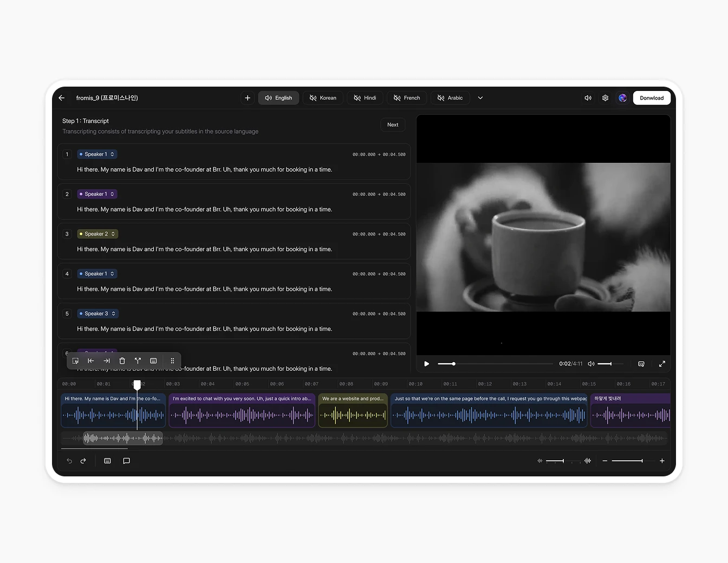Click the jump-to-end icon in the floating toolbar

pyautogui.click(x=106, y=361)
